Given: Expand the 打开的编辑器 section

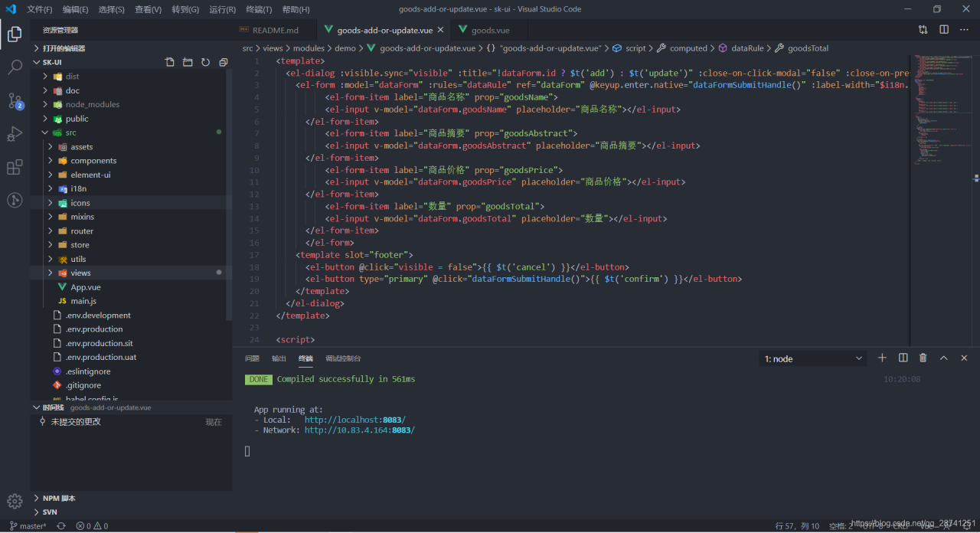Looking at the screenshot, I should point(132,47).
